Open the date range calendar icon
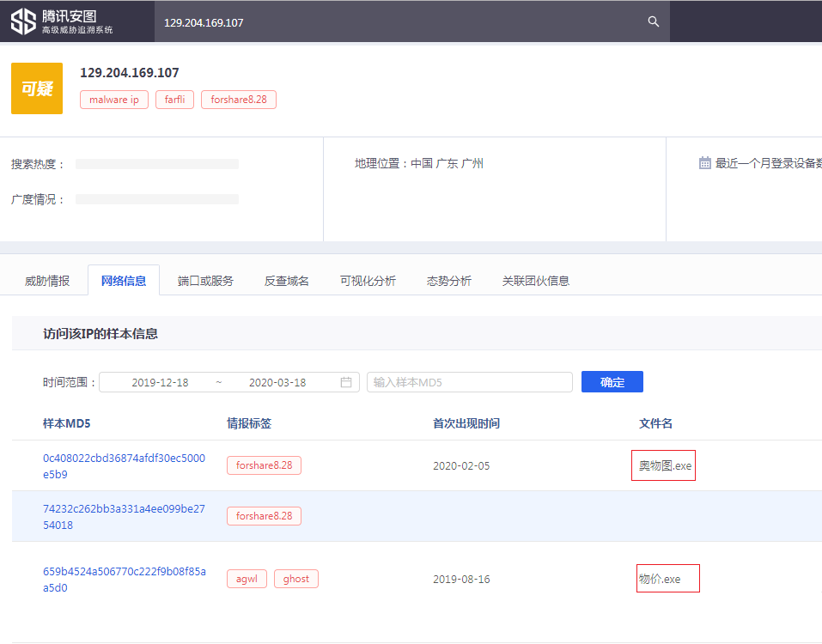This screenshot has width=822, height=644. [x=346, y=382]
